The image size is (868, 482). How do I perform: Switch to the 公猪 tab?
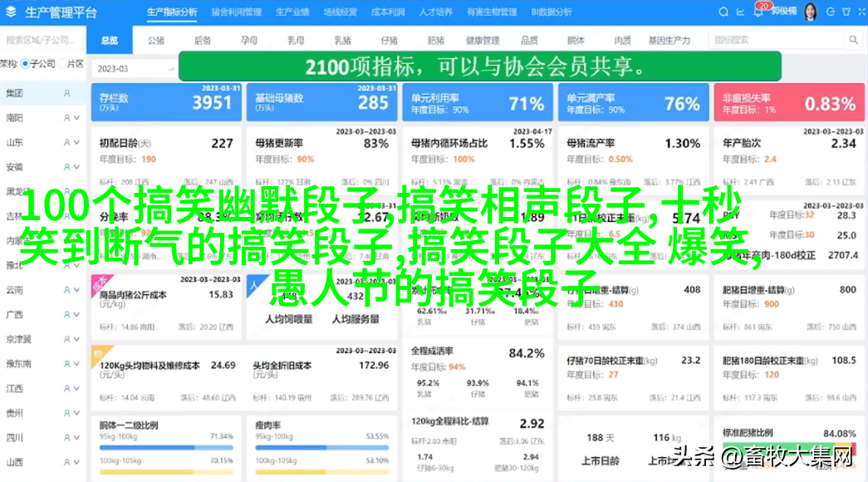pyautogui.click(x=156, y=40)
